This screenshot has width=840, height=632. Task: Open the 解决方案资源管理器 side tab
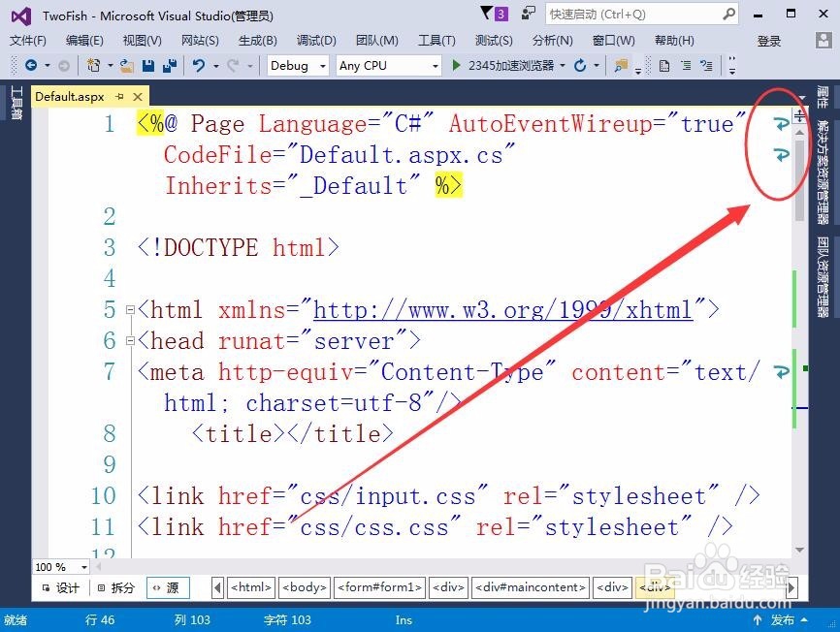coord(823,172)
